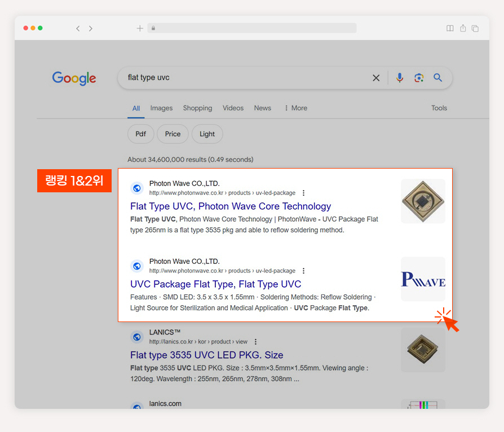This screenshot has height=432, width=504.
Task: Click the Google logo
Action: coord(74,78)
